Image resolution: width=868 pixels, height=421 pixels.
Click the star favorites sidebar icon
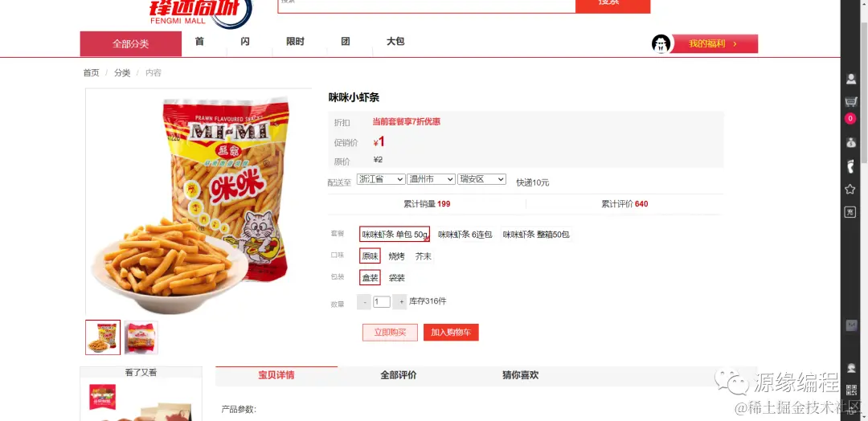tap(850, 189)
